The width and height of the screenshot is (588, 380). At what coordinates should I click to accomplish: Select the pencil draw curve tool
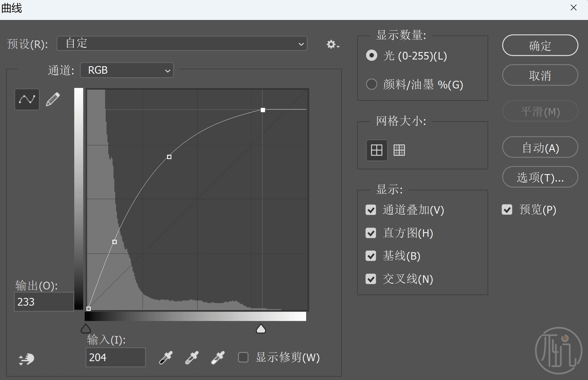(53, 99)
